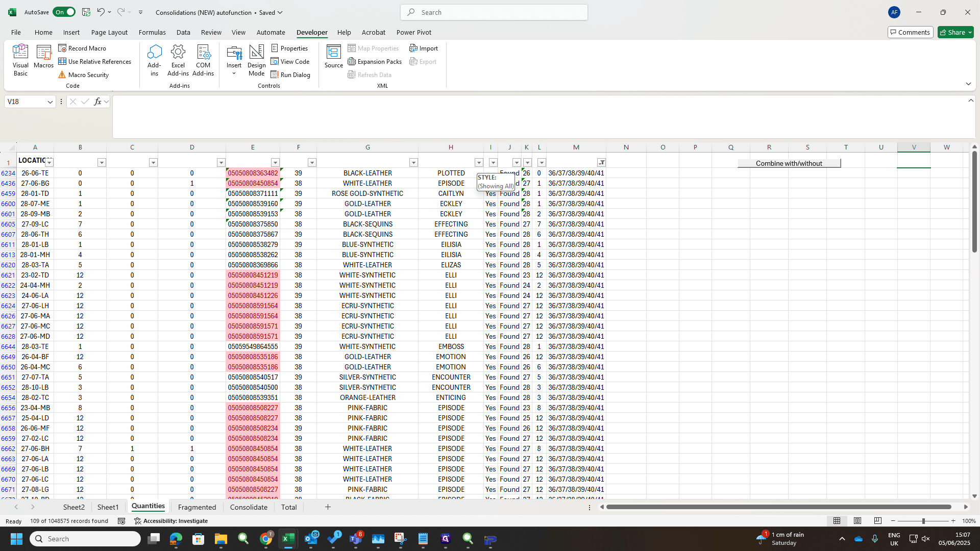Image resolution: width=980 pixels, height=551 pixels.
Task: Open the File menu
Action: 16,32
